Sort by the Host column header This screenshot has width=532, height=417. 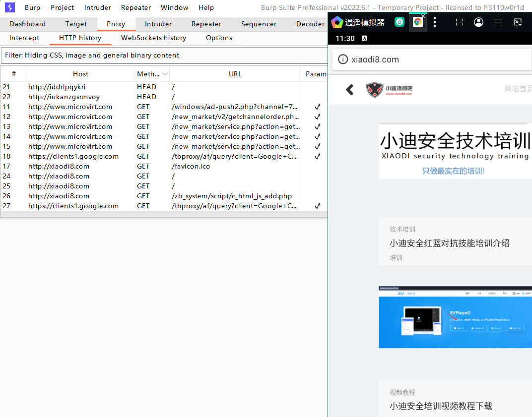coord(80,74)
